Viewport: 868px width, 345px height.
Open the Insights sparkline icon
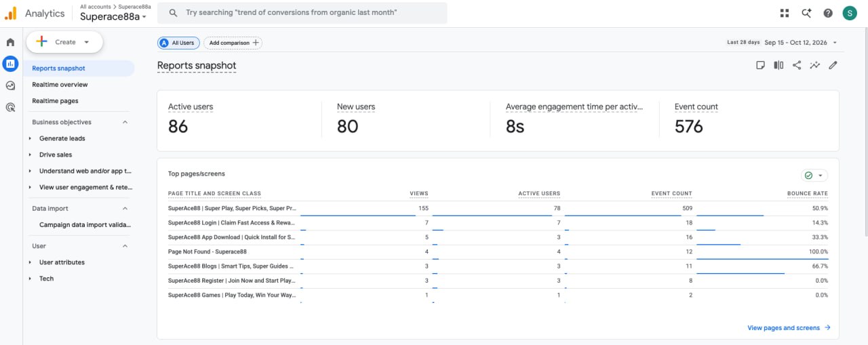coord(814,65)
